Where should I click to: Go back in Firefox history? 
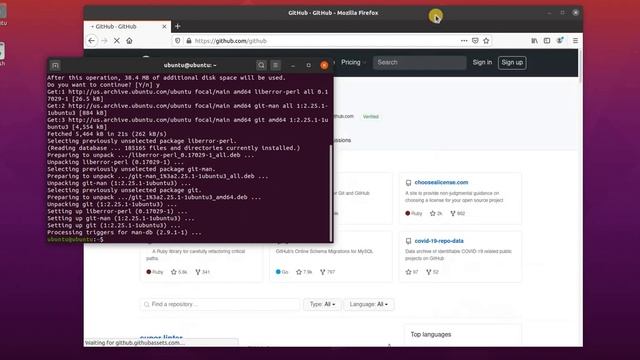click(x=91, y=41)
